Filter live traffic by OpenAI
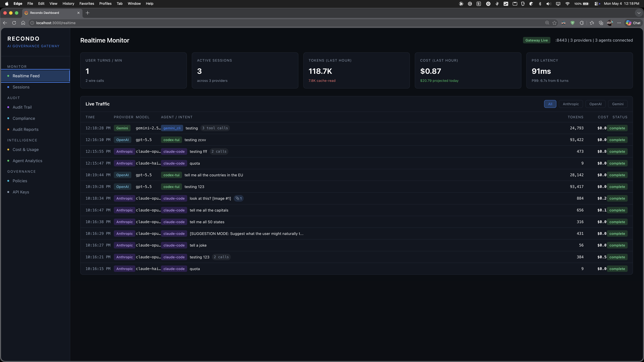Image resolution: width=644 pixels, height=362 pixels. pyautogui.click(x=595, y=104)
